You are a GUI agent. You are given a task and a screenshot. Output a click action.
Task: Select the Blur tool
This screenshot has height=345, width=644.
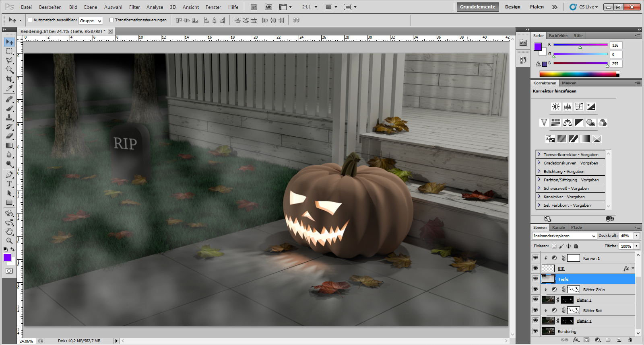pyautogui.click(x=9, y=154)
